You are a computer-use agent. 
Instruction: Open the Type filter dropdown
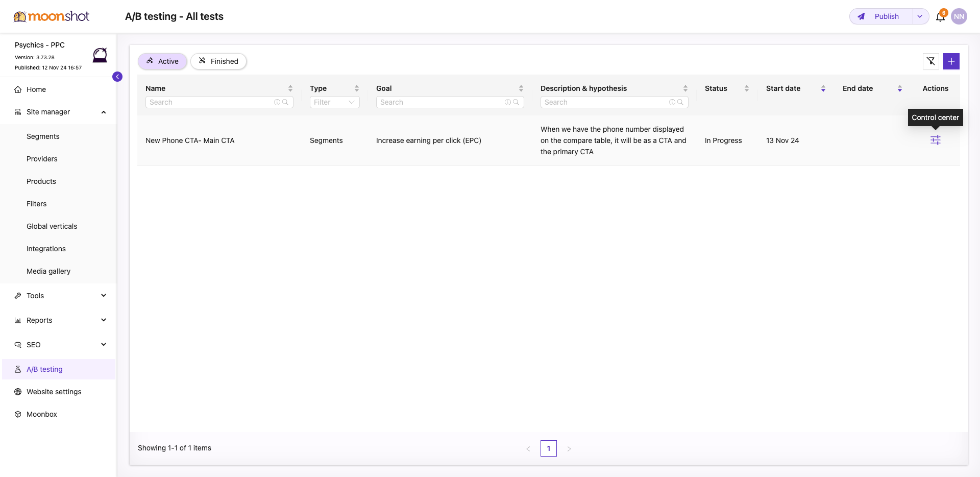tap(334, 102)
